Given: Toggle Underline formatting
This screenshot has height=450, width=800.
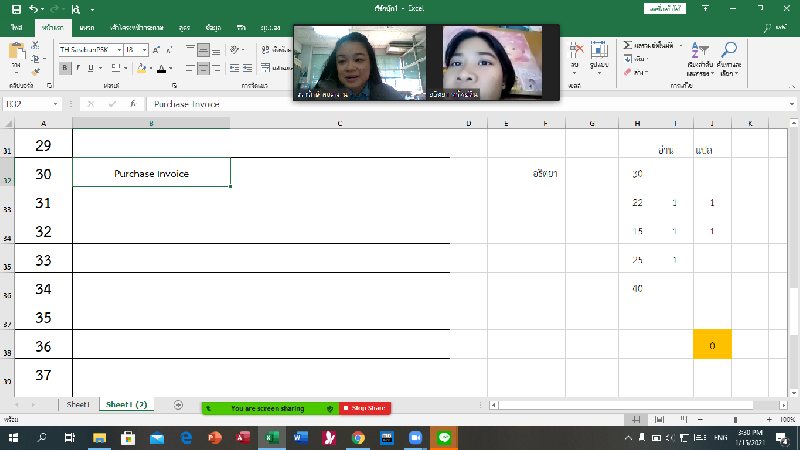Looking at the screenshot, I should click(x=91, y=68).
